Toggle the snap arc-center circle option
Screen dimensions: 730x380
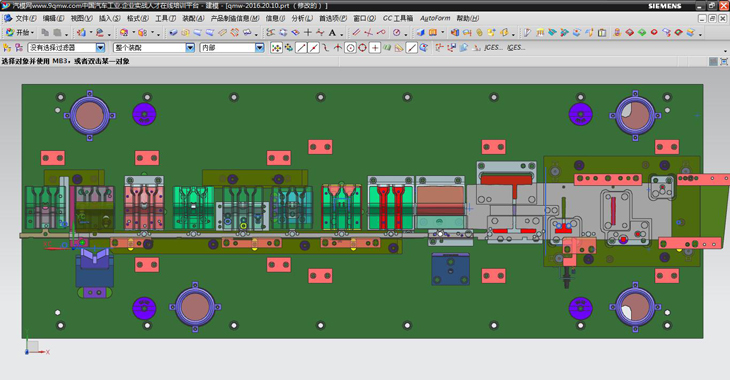point(350,48)
